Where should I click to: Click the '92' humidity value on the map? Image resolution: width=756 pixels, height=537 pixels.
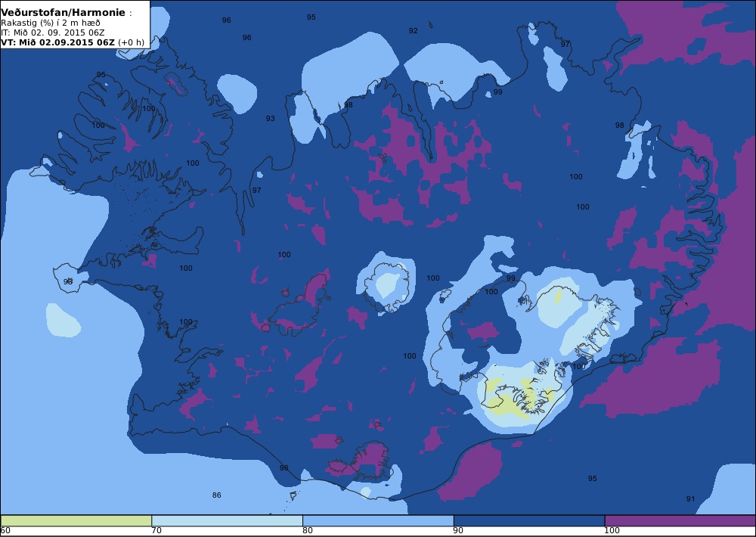pyautogui.click(x=414, y=31)
